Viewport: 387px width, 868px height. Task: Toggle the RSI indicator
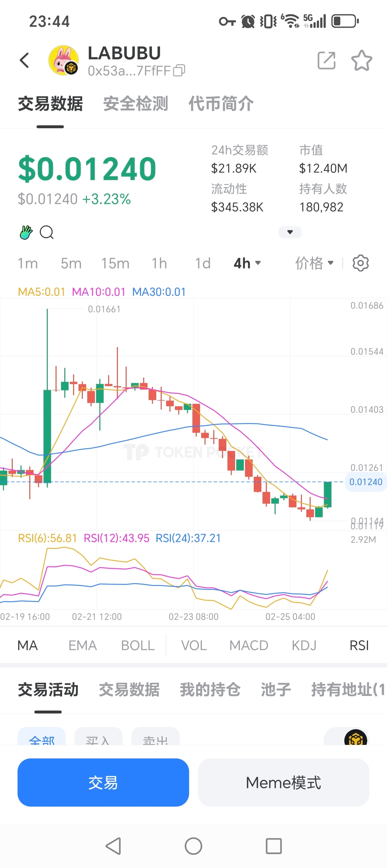(359, 646)
